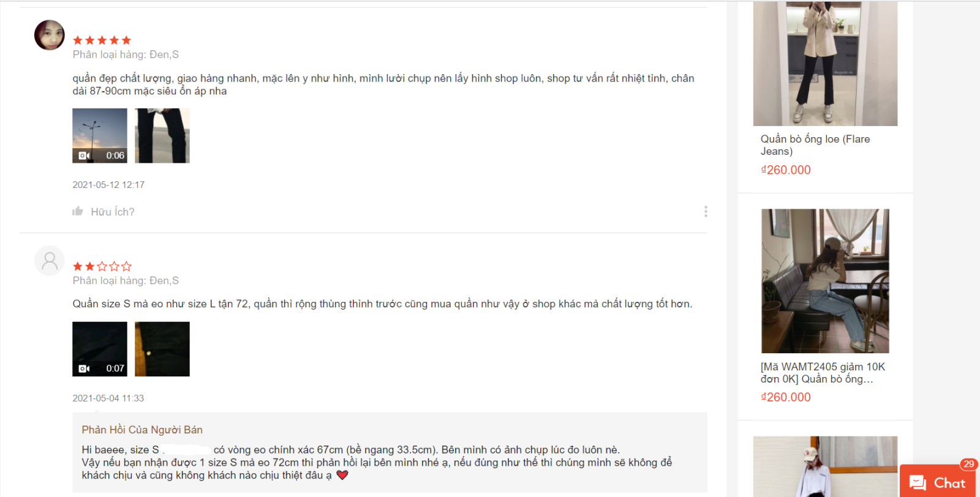Click the ₫260.000 price under Flare Jeans

[x=786, y=170]
